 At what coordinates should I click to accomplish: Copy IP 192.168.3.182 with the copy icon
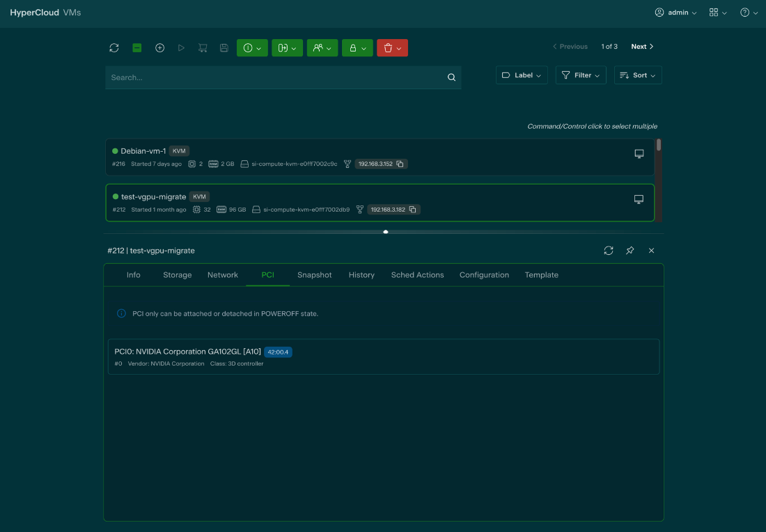(x=413, y=210)
